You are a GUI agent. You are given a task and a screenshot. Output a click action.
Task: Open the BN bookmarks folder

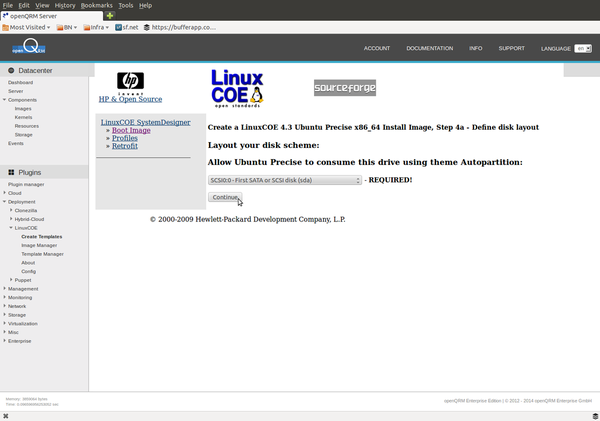(67, 27)
